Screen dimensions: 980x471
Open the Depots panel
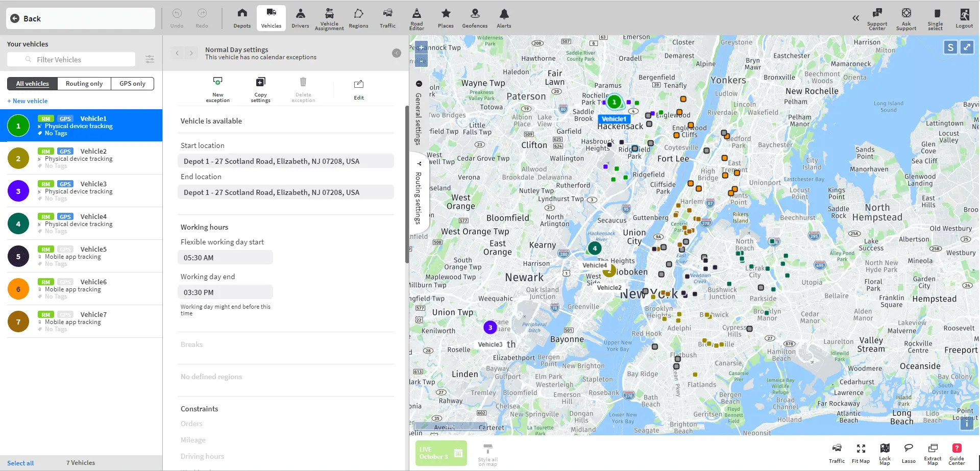click(242, 18)
